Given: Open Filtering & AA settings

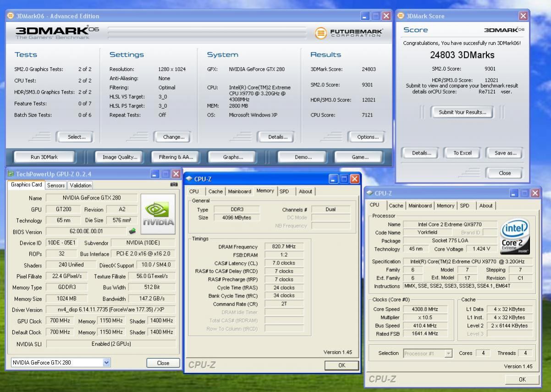Looking at the screenshot, I should click(176, 157).
